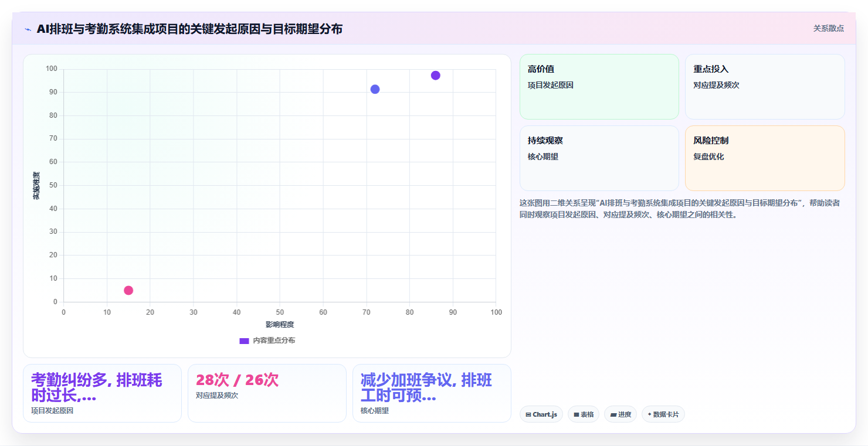
Task: Open the 风险控制 card
Action: point(765,158)
